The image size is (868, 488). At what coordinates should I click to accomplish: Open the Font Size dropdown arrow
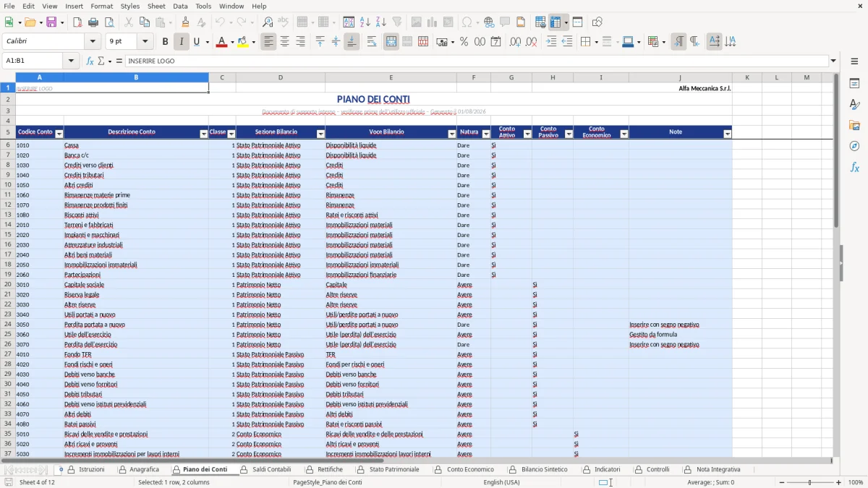[145, 42]
